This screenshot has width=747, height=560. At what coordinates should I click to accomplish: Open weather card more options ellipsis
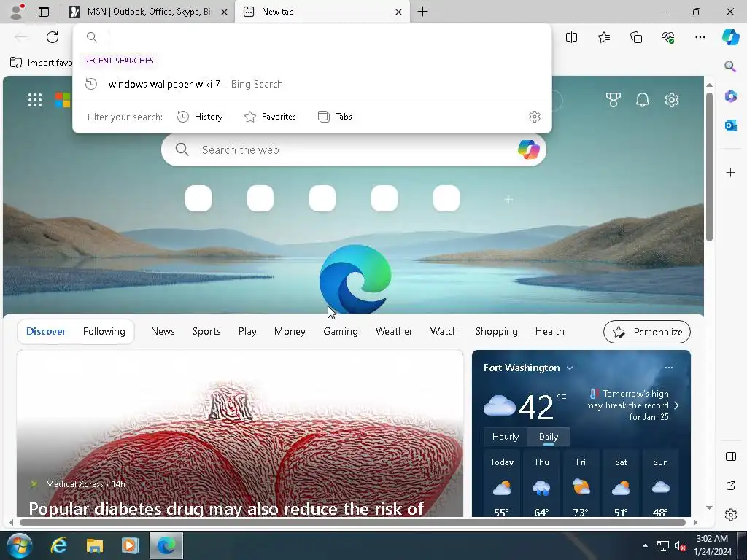click(x=668, y=367)
